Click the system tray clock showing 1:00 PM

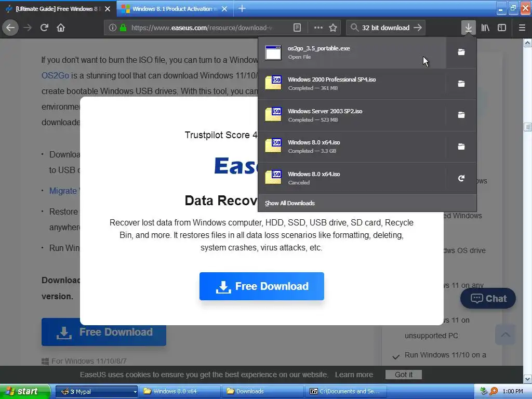point(513,392)
